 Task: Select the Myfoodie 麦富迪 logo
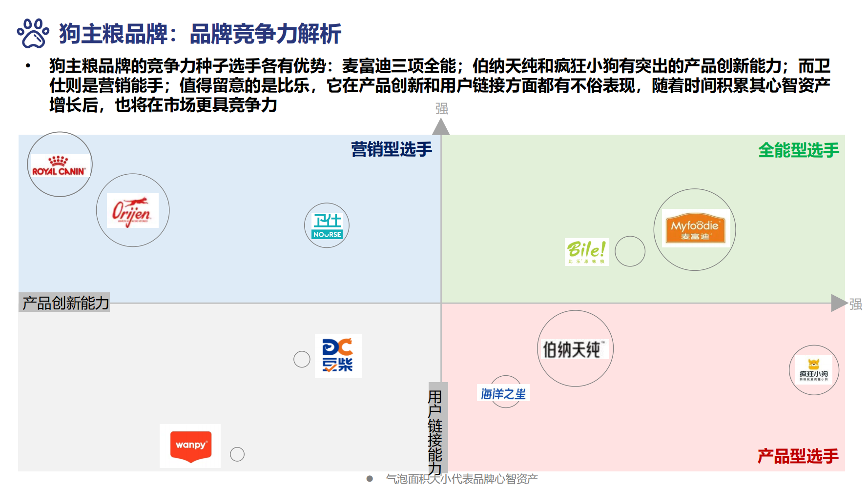pyautogui.click(x=696, y=228)
